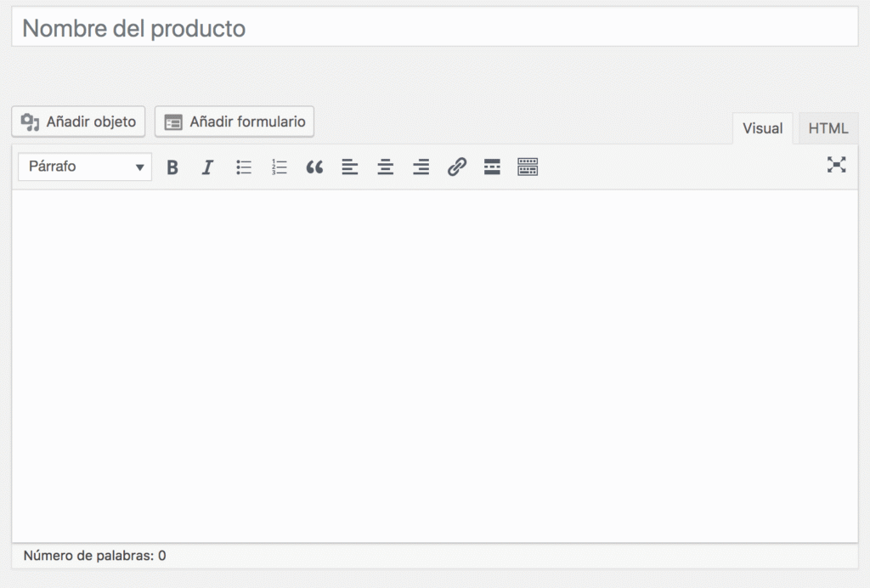Switch to the HTML editor tab
870x588 pixels.
(x=828, y=128)
